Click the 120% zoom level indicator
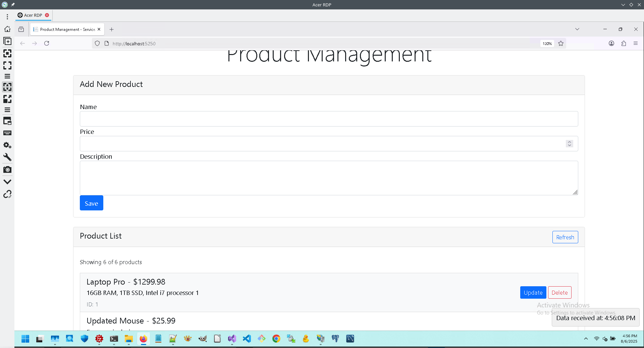 coord(547,44)
